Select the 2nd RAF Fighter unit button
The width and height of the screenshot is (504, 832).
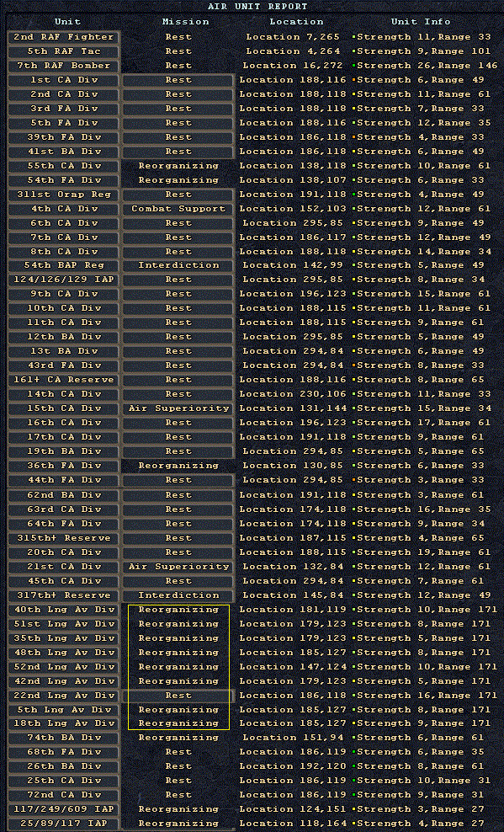[x=64, y=37]
